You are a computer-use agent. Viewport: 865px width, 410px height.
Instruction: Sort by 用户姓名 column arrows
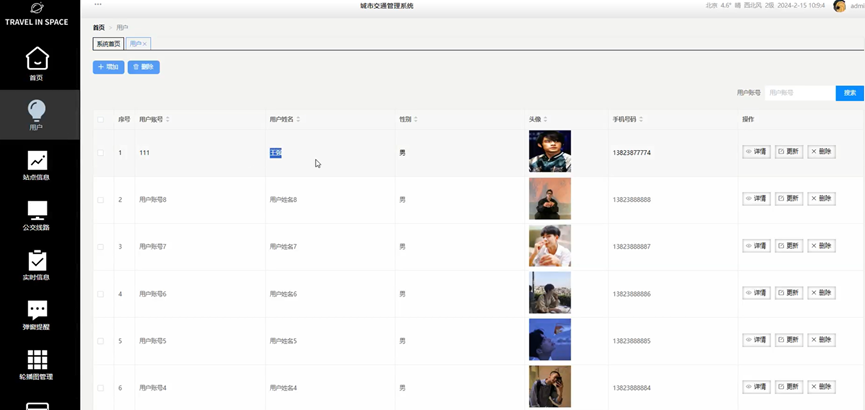pos(298,119)
